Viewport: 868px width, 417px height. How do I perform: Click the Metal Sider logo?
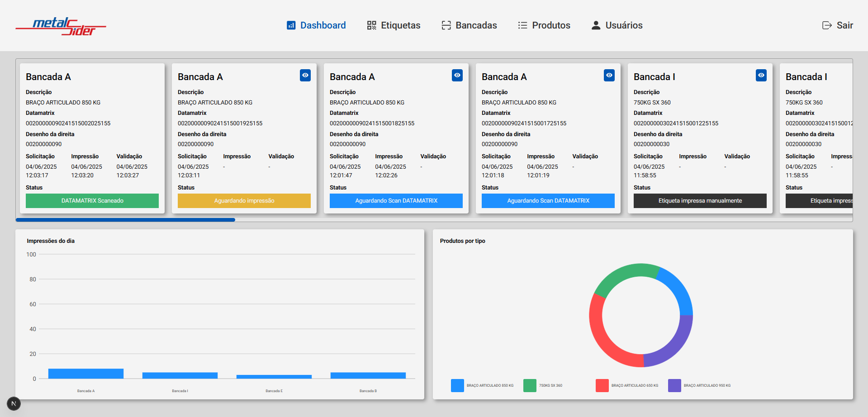(61, 26)
